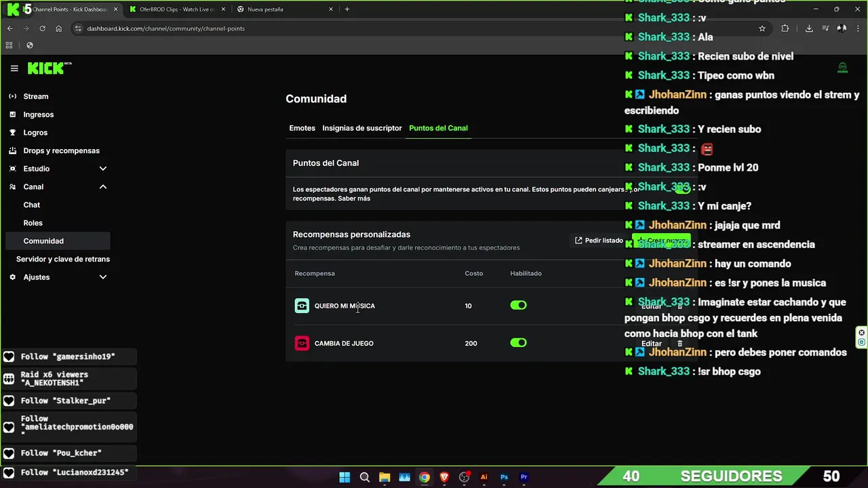Screen dimensions: 868x488
Task: Close the OferBROD Clips tab
Action: [222, 9]
